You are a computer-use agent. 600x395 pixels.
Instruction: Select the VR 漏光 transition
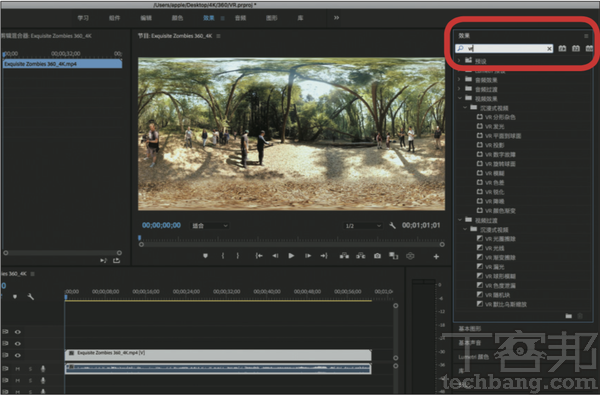[494, 267]
